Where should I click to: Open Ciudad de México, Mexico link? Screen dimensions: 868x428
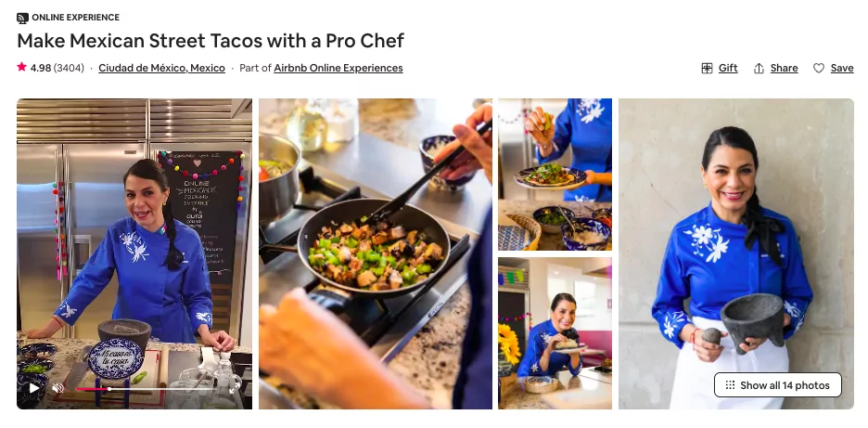click(161, 68)
